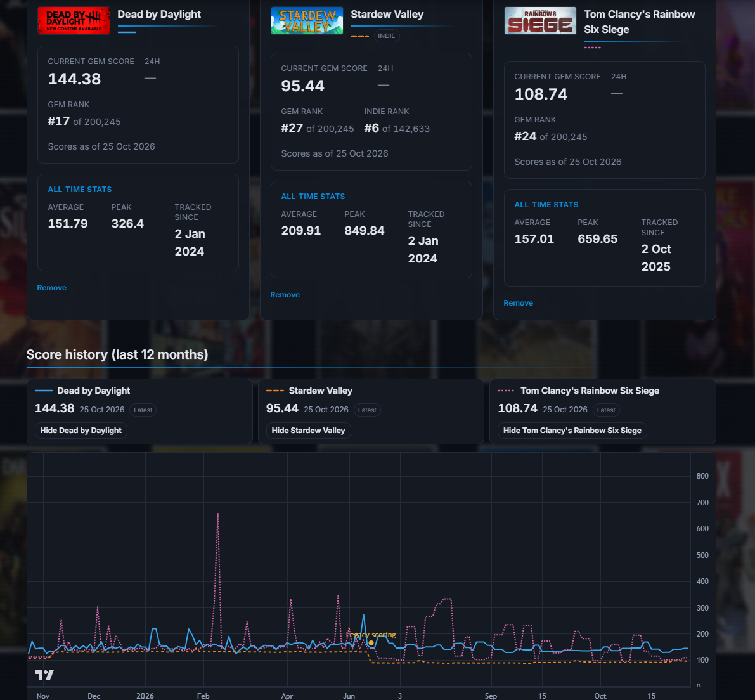This screenshot has height=700, width=755.
Task: Click the Stardew Valley card title
Action: tap(387, 15)
